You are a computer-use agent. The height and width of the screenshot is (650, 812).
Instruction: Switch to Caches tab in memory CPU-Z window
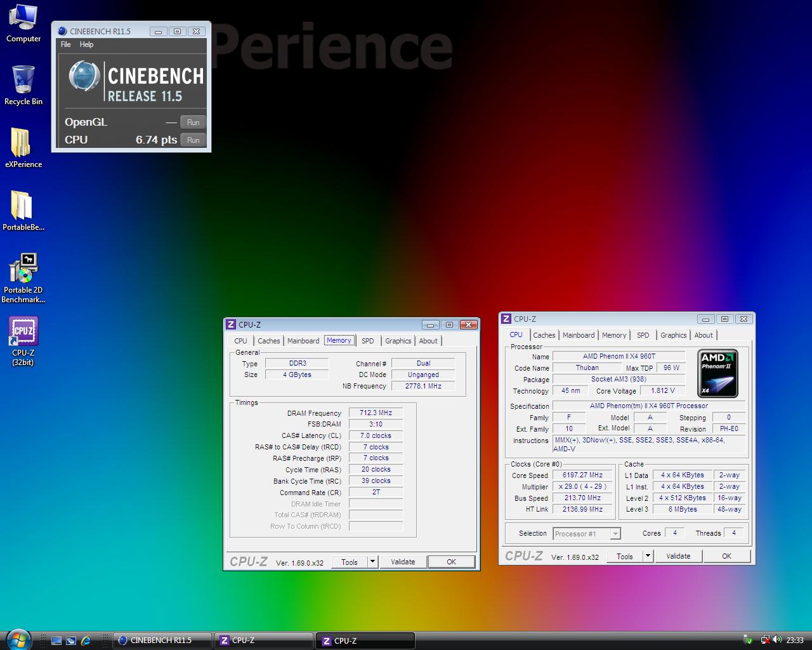coord(269,341)
